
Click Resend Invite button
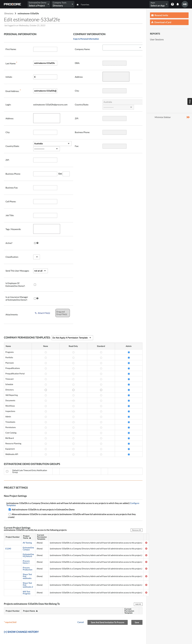[x=169, y=15]
